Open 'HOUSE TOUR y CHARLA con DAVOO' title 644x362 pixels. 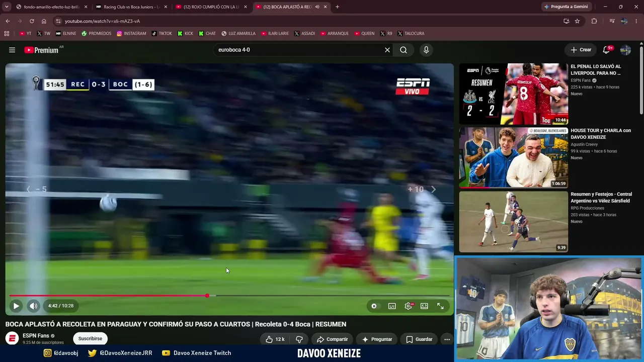(x=601, y=134)
